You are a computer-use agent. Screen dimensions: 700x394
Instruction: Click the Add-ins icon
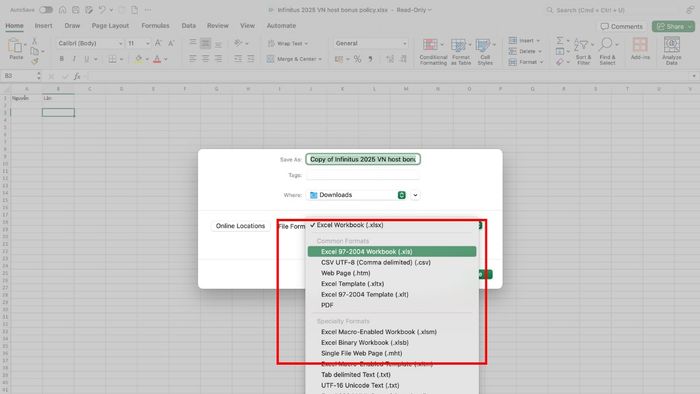coord(640,49)
